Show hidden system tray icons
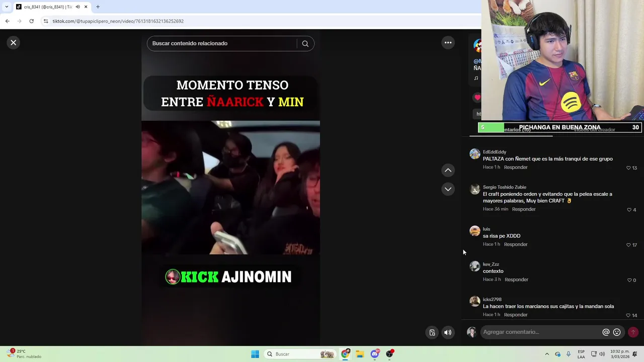644x362 pixels. click(547, 354)
